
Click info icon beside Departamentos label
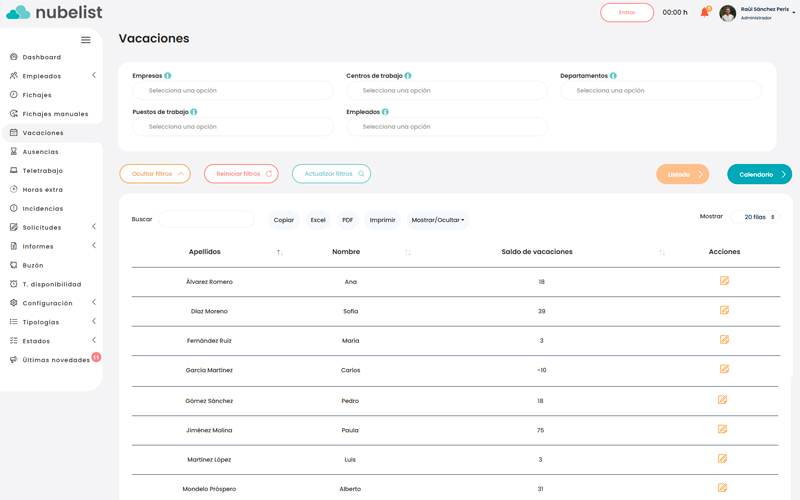coord(613,76)
